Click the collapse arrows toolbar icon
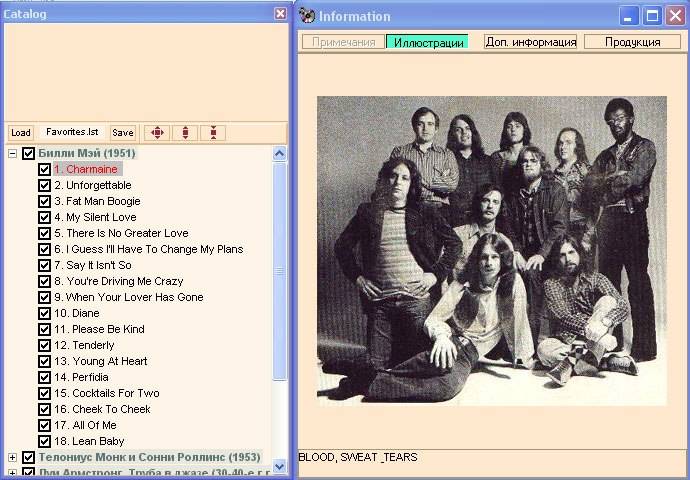690x480 pixels. [213, 132]
